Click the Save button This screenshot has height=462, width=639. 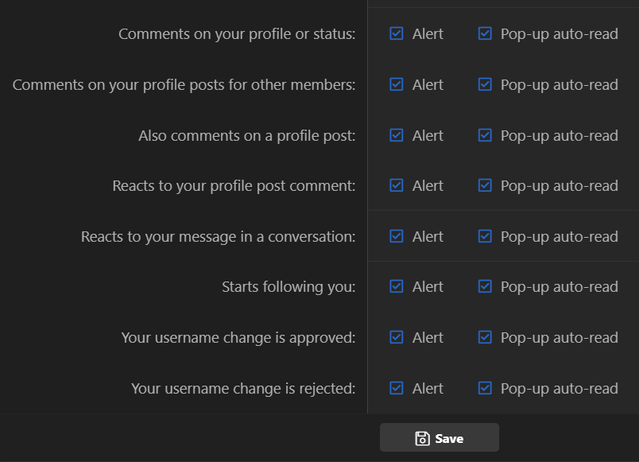(439, 438)
